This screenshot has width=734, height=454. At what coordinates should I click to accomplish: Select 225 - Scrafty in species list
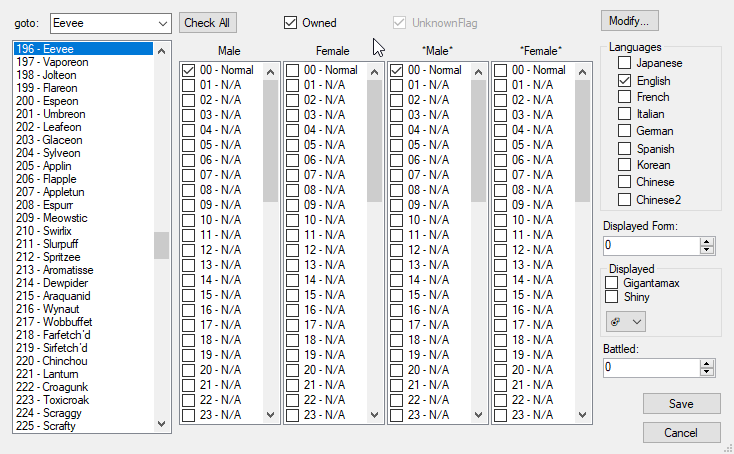point(83,426)
